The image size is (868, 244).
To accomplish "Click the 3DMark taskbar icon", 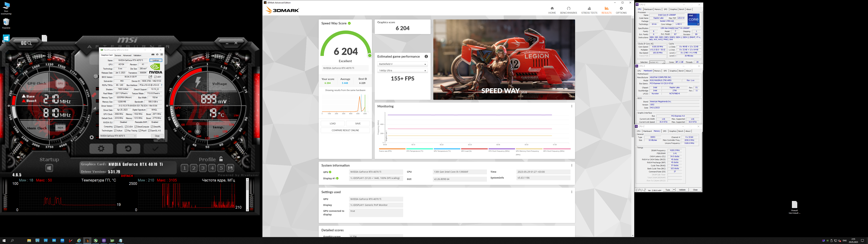I will pyautogui.click(x=87, y=241).
